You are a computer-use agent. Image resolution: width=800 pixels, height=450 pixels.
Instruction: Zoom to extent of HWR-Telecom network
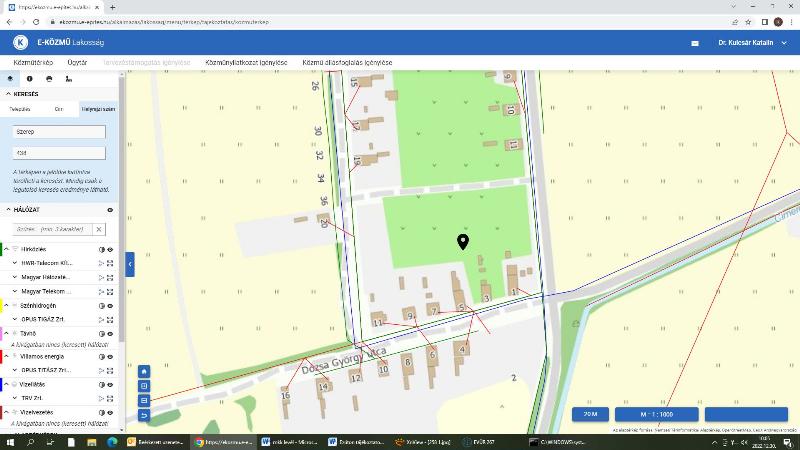tap(110, 263)
